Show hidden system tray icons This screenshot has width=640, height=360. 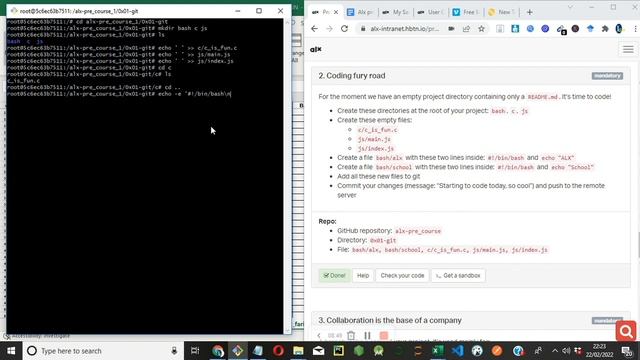555,351
